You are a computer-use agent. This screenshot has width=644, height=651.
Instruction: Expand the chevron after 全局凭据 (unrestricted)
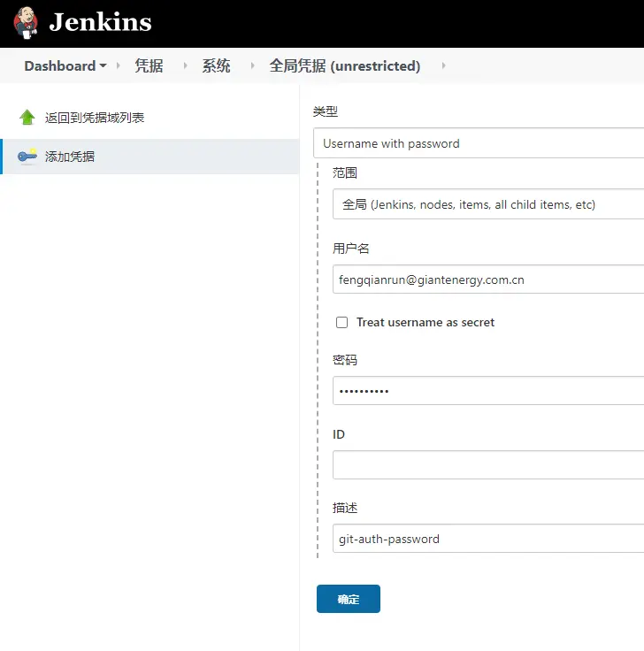coord(442,66)
